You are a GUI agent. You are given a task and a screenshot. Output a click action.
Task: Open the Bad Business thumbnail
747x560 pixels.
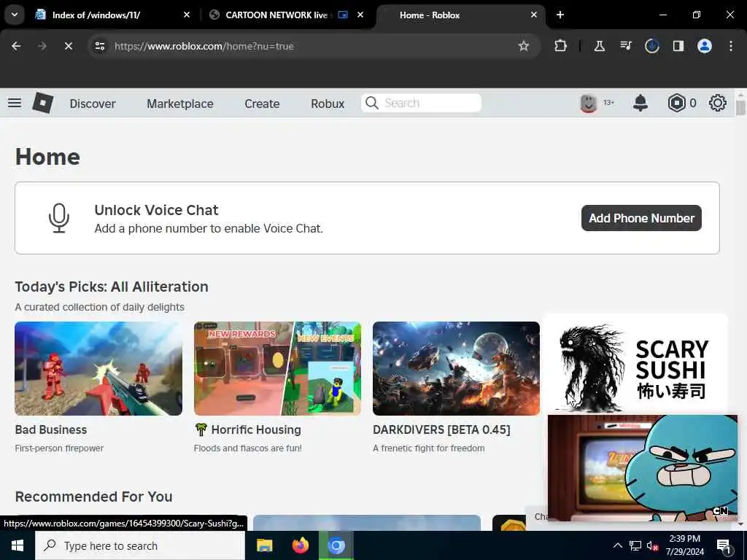click(98, 368)
